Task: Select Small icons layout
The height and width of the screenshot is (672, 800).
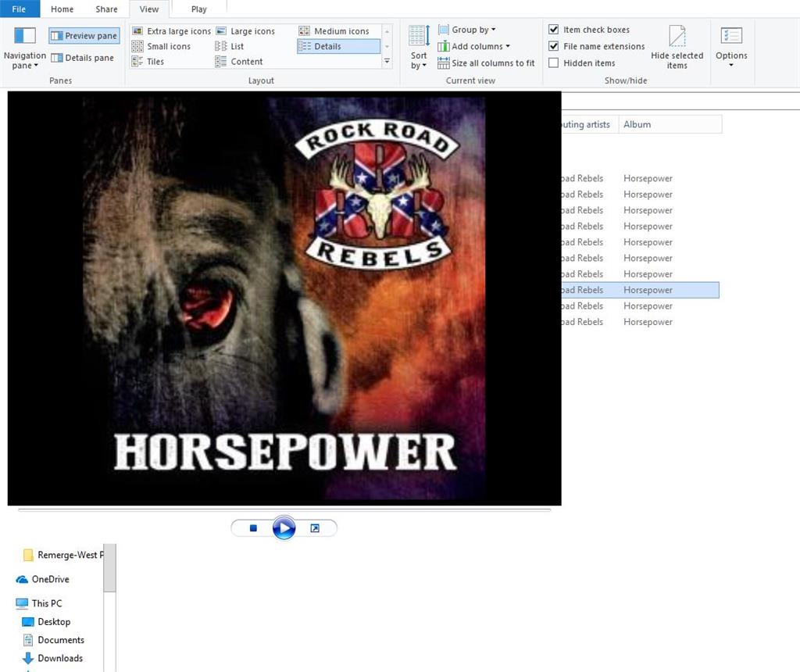Action: (161, 46)
